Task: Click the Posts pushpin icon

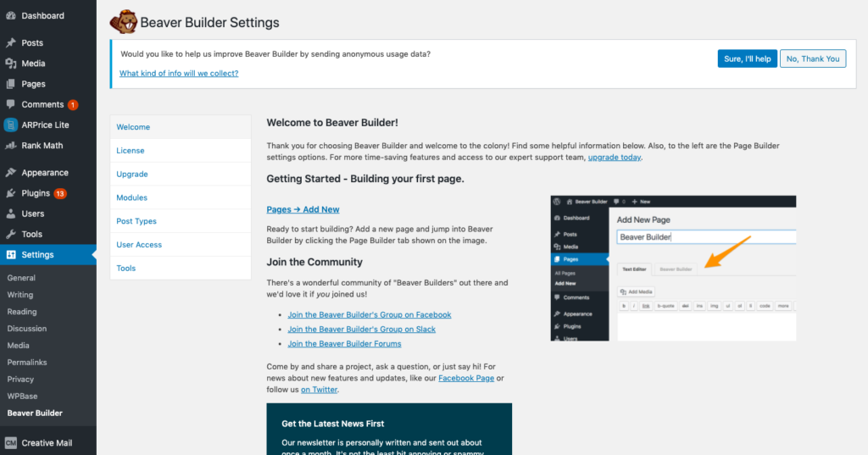Action: [10, 42]
